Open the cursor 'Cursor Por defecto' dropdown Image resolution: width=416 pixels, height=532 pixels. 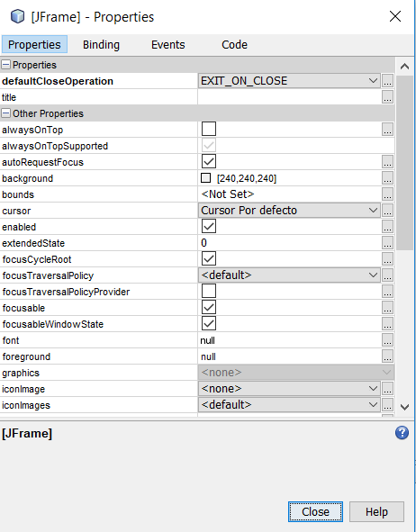[289, 211]
